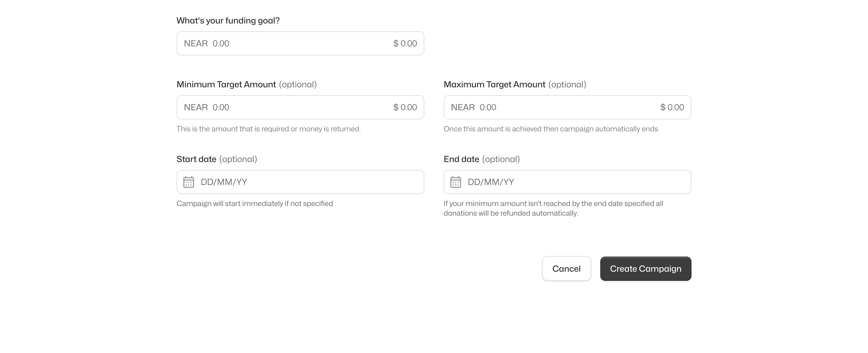
Task: Click the Minimum Target Amount label
Action: coord(226,85)
